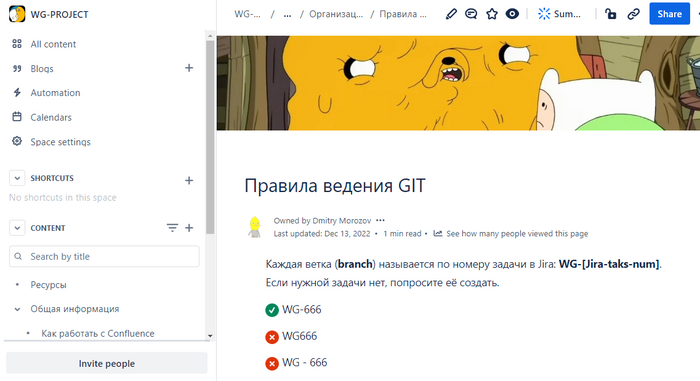
Task: Open the WG-PROJECT space logo
Action: pos(17,14)
